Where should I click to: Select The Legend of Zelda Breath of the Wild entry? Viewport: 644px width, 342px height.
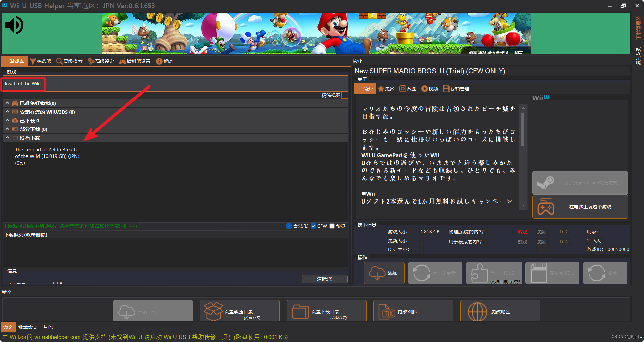tap(47, 156)
